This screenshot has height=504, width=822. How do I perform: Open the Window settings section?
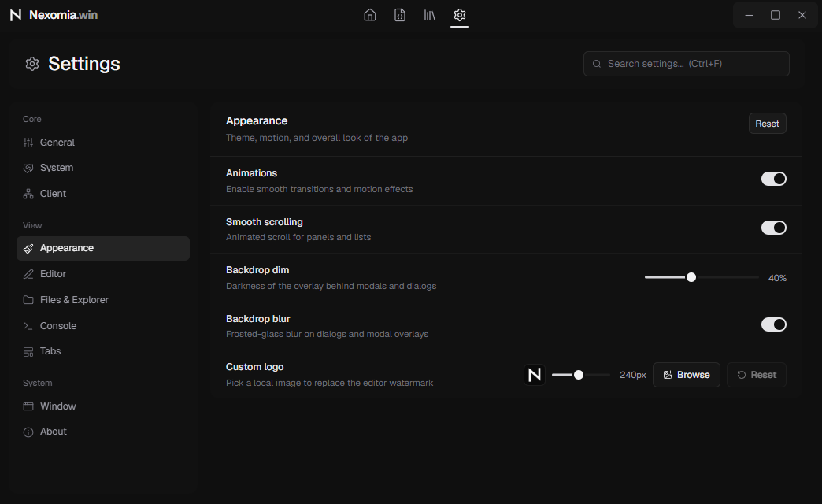click(x=103, y=406)
